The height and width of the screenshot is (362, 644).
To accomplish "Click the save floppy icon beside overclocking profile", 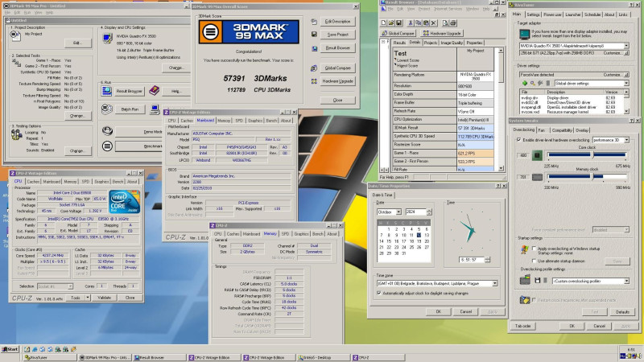I will pyautogui.click(x=537, y=280).
